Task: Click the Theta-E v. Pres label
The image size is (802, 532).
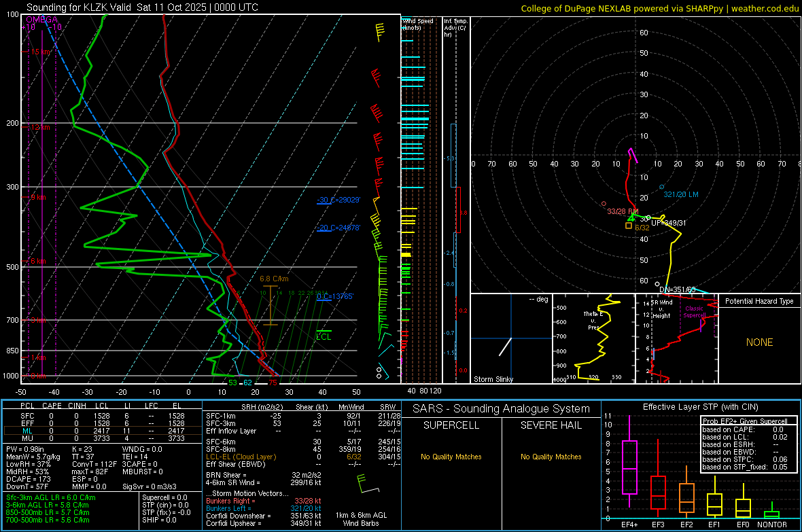Action: pos(593,321)
